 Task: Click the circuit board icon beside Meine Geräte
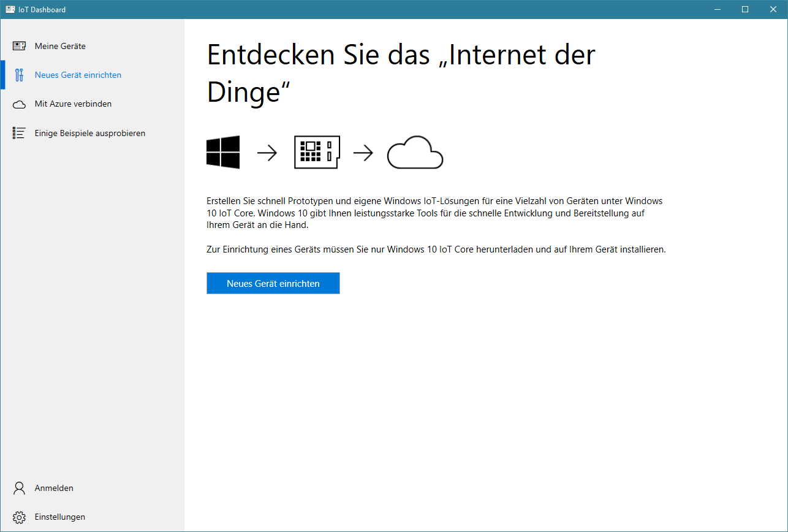19,46
